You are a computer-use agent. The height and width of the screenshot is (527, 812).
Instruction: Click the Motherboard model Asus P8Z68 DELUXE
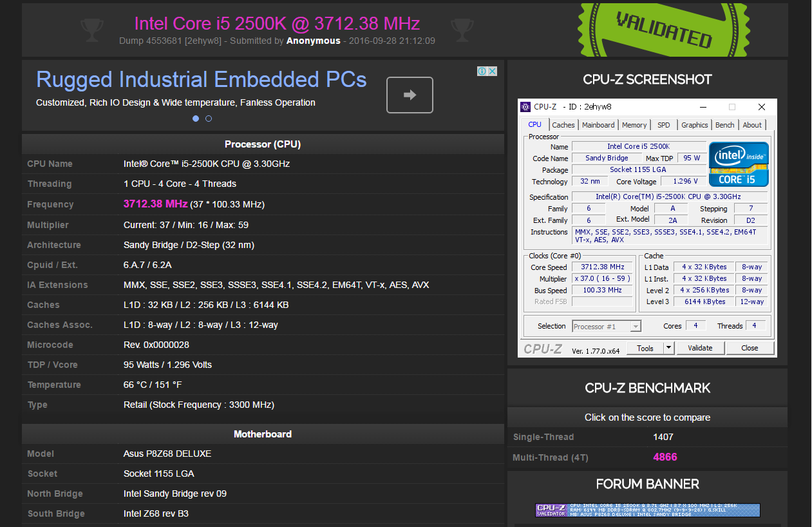tap(167, 454)
